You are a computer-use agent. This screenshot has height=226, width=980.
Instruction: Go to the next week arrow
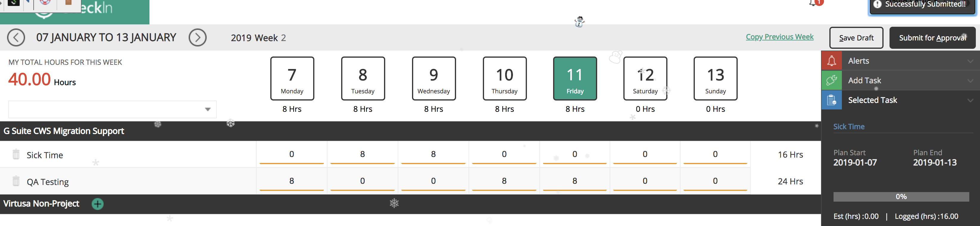point(197,37)
